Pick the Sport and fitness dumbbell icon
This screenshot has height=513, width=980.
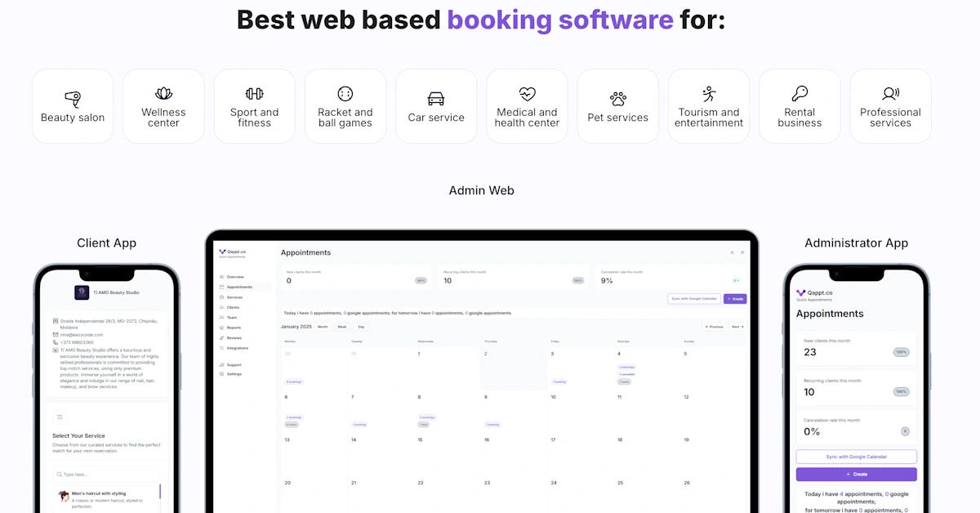(x=254, y=94)
